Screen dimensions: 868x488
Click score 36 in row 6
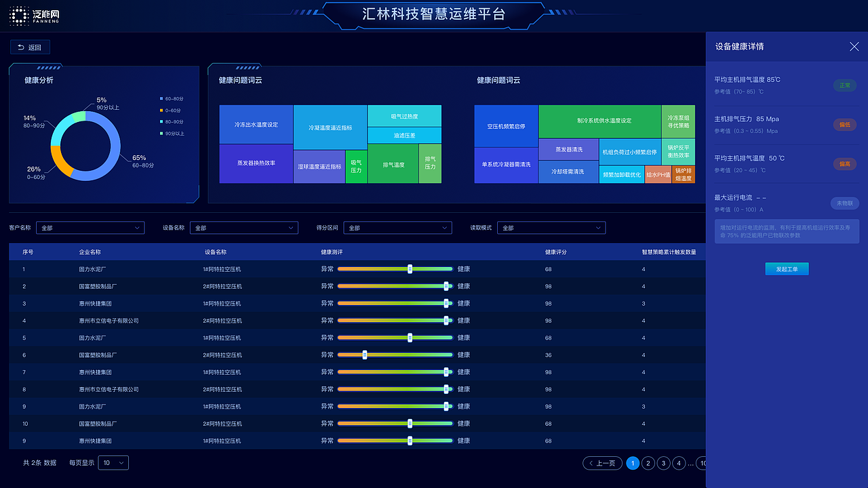pyautogui.click(x=549, y=355)
